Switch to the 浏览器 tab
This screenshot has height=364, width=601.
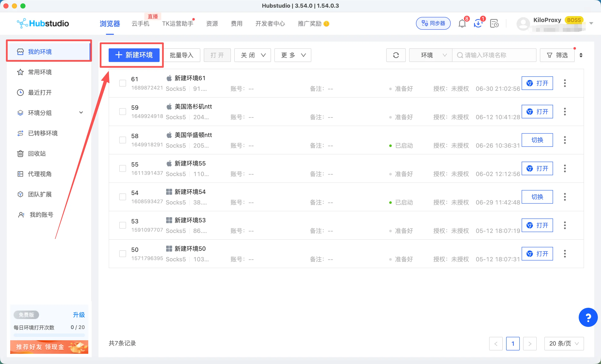tap(110, 24)
